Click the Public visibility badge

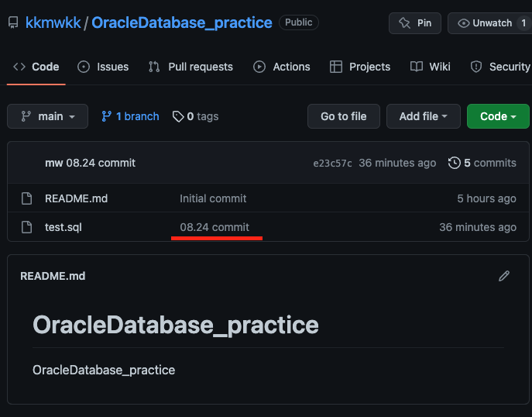coord(299,22)
